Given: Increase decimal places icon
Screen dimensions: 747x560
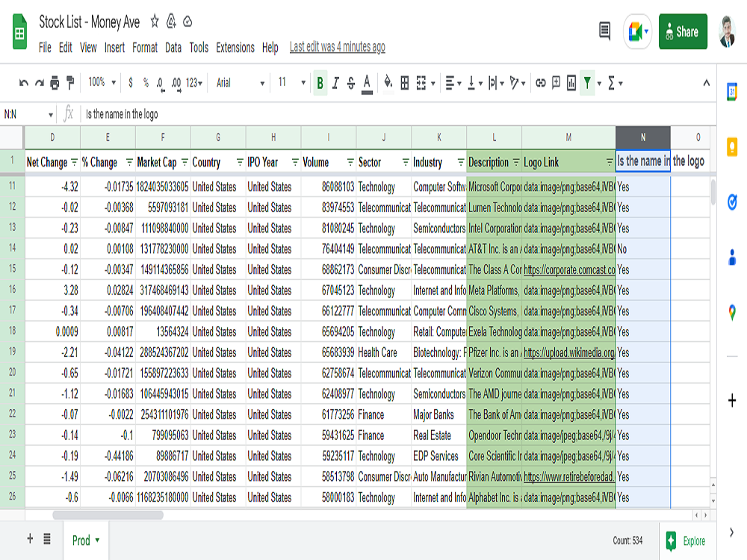Looking at the screenshot, I should pos(176,84).
